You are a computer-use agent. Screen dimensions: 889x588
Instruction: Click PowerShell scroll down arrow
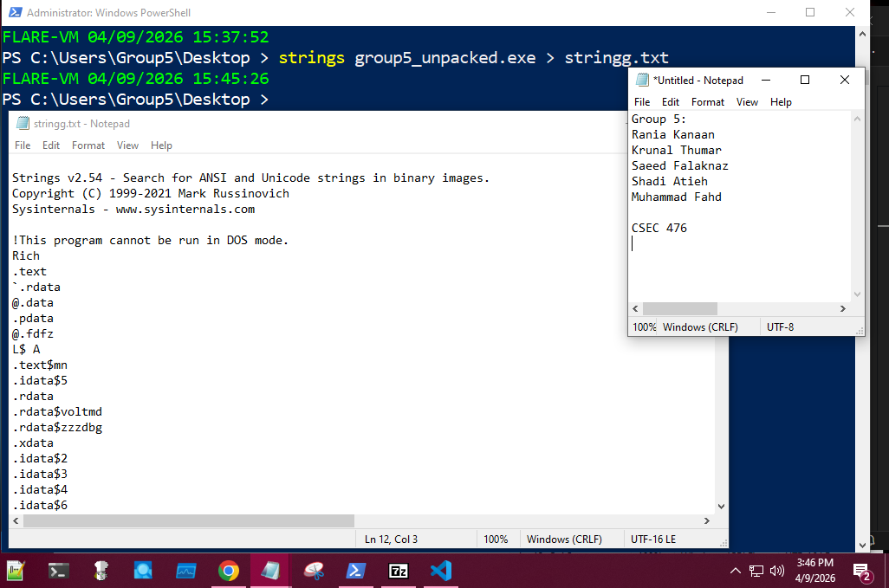coord(862,546)
